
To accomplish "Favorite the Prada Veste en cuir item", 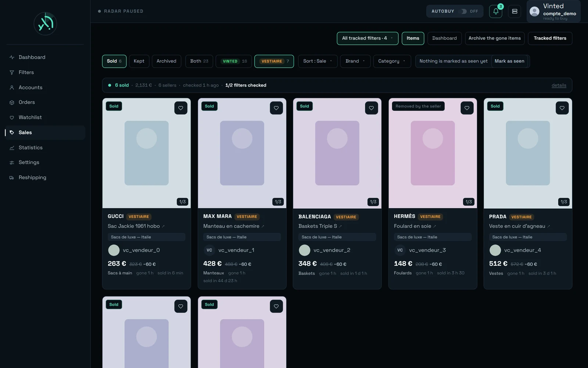I will [x=562, y=108].
